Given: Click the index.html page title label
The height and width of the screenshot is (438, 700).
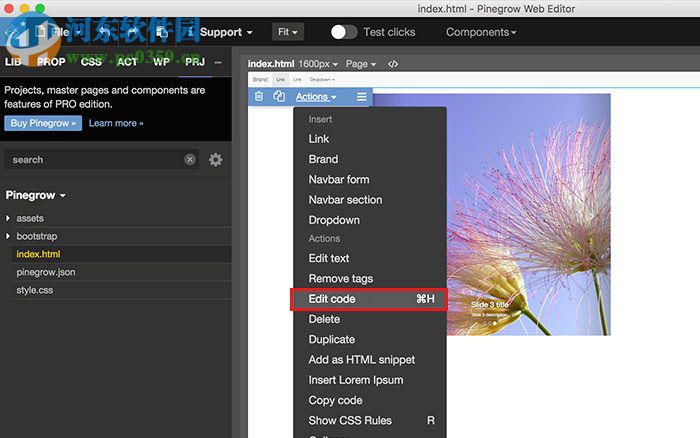Looking at the screenshot, I should pyautogui.click(x=271, y=64).
